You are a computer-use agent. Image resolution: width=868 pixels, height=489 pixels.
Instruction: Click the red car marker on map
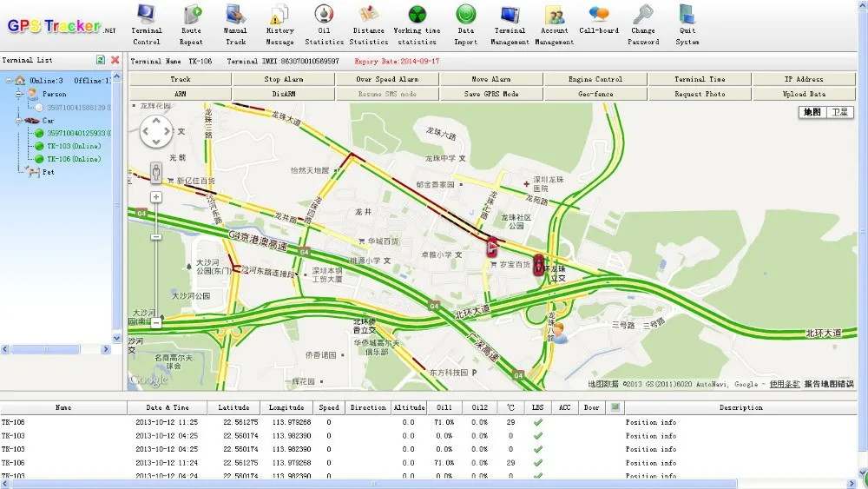click(x=539, y=265)
